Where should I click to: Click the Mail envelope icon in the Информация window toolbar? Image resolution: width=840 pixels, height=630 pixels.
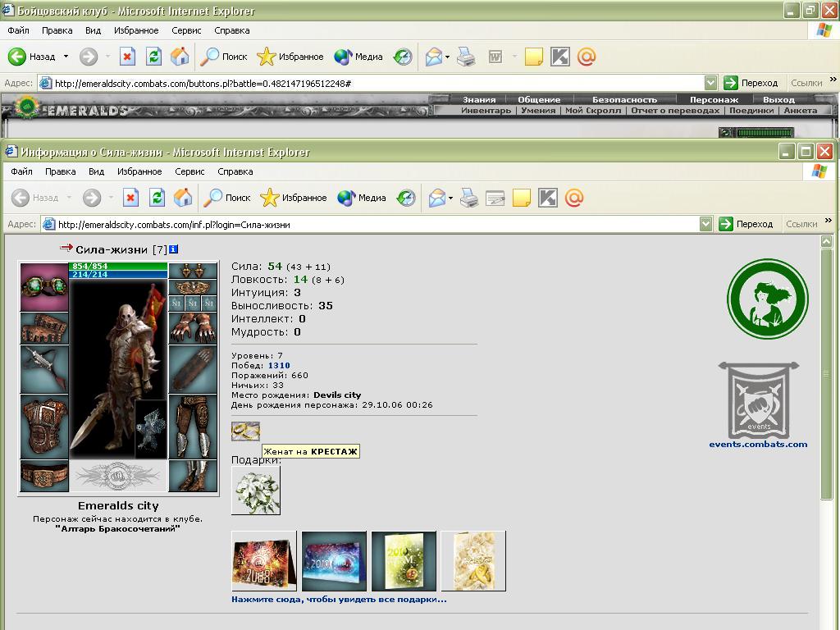click(x=436, y=198)
